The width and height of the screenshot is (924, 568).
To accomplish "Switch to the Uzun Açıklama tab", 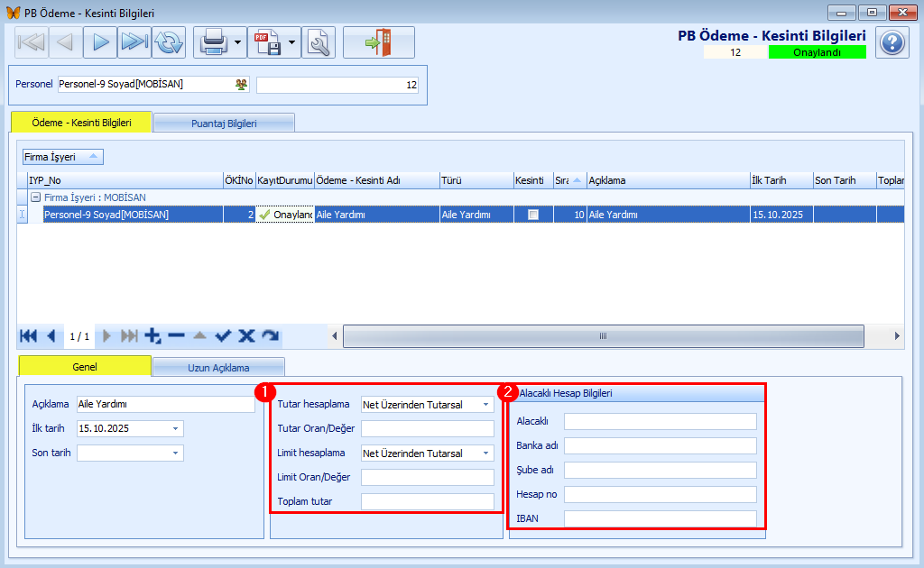I will [218, 367].
